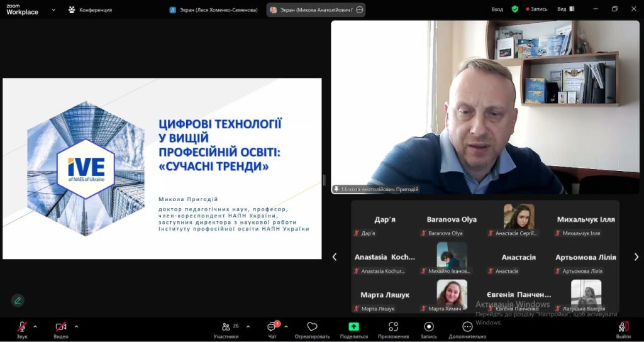This screenshot has height=342, width=644.
Task: Click the green Поделиться share screen icon
Action: point(353,326)
